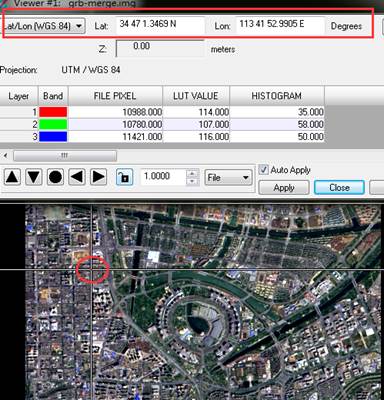Screen dimensions: 384x400
Task: Click the green band color swatch
Action: click(53, 124)
